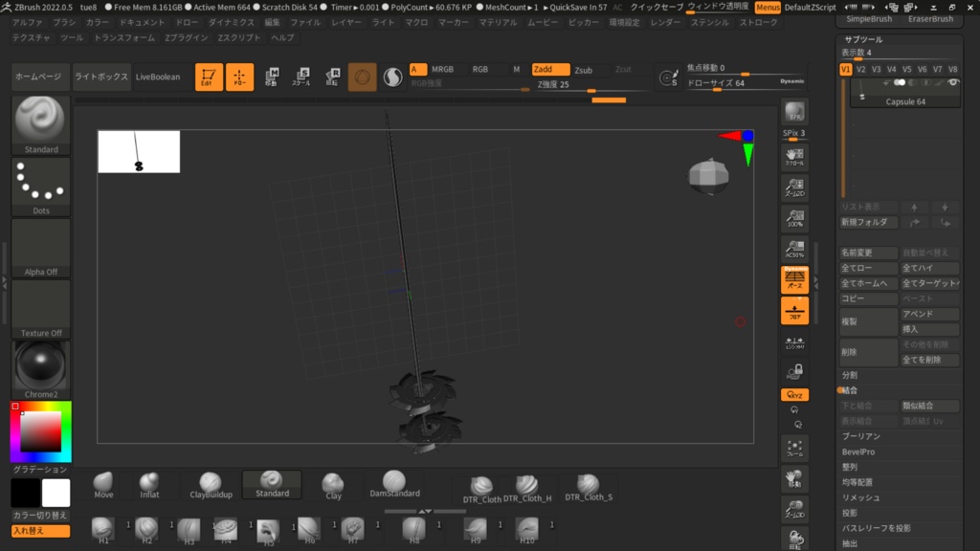Click the local symmetry icon
The image size is (980, 551).
click(x=794, y=342)
